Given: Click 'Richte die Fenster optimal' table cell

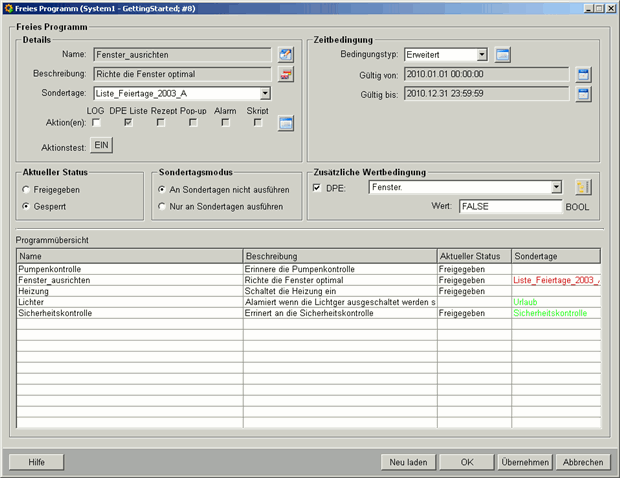Looking at the screenshot, I should point(340,280).
